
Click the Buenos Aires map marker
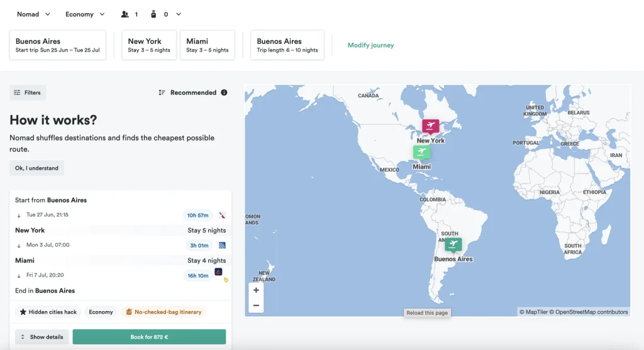(453, 244)
